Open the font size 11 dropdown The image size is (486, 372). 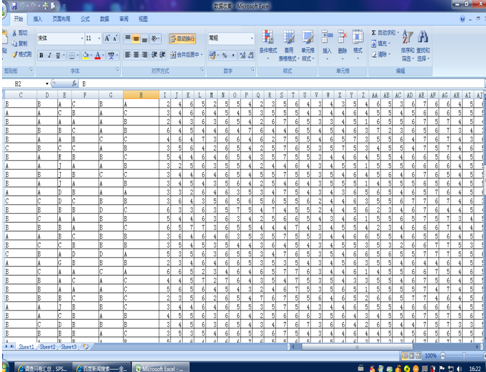99,39
